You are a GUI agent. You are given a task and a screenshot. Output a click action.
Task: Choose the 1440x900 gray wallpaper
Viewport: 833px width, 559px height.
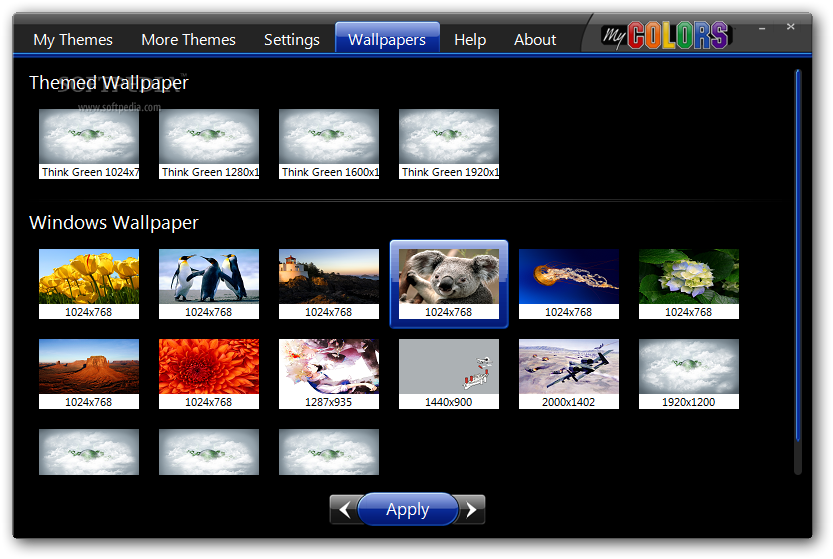(449, 374)
